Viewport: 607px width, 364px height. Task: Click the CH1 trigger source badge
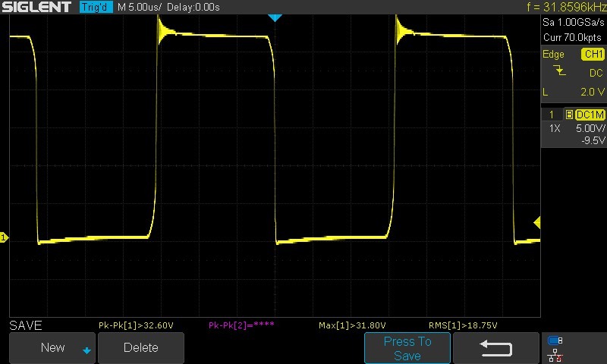click(593, 54)
